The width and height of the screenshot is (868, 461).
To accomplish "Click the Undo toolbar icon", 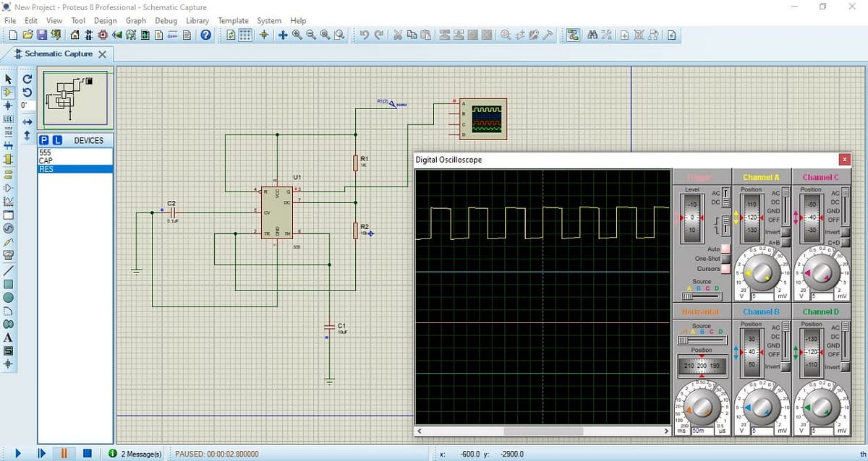I will [x=365, y=35].
